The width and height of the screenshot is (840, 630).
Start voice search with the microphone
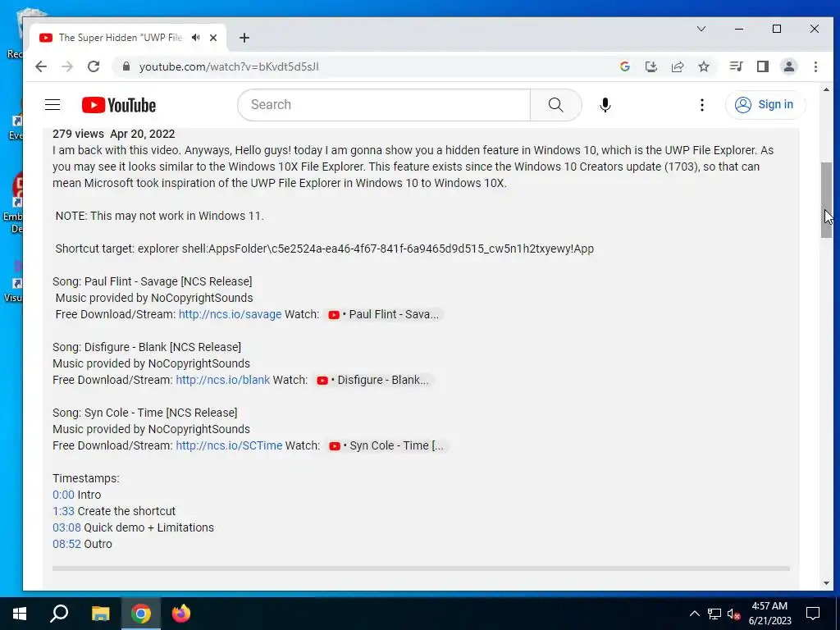point(605,105)
